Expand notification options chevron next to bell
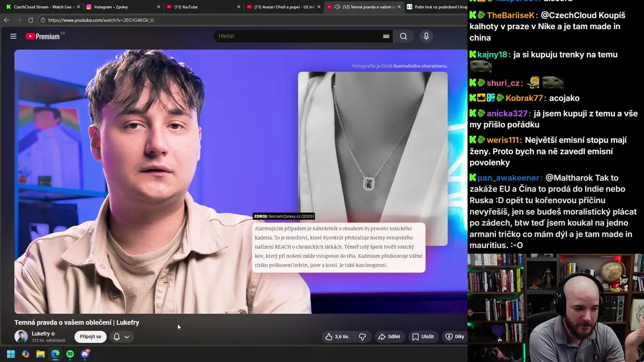 coord(127,337)
